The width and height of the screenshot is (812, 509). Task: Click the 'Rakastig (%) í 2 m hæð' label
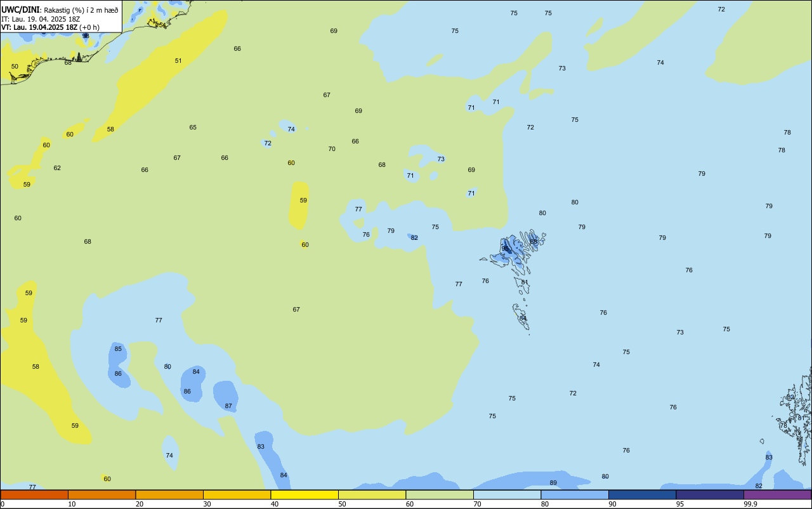[81, 10]
